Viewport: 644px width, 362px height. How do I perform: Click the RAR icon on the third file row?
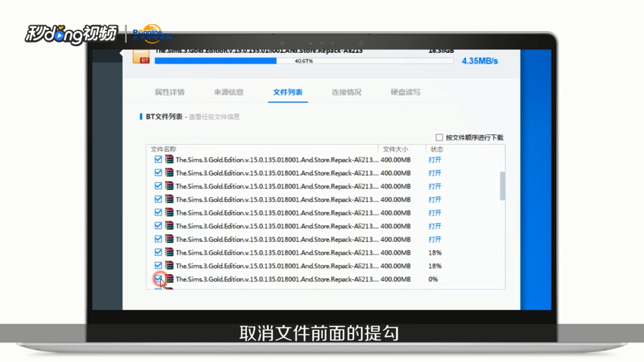tap(169, 186)
